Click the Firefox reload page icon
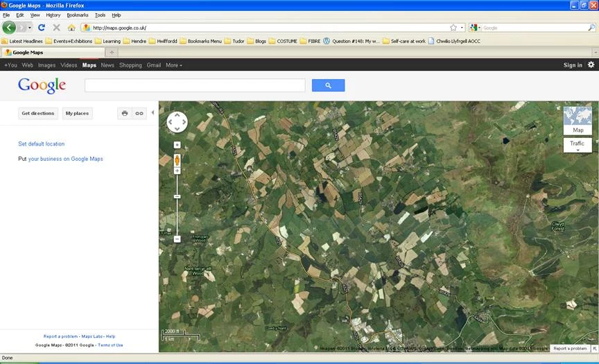The height and width of the screenshot is (364, 599). [42, 28]
